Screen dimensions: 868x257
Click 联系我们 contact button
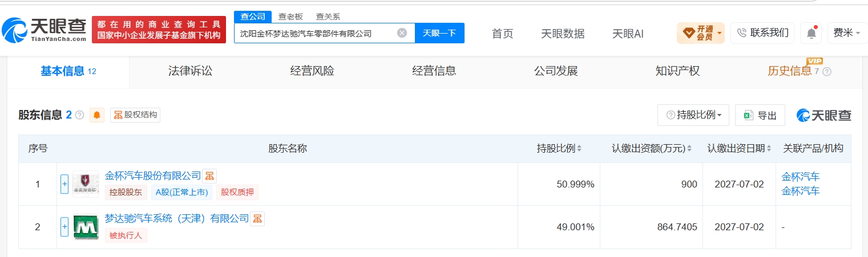point(762,33)
